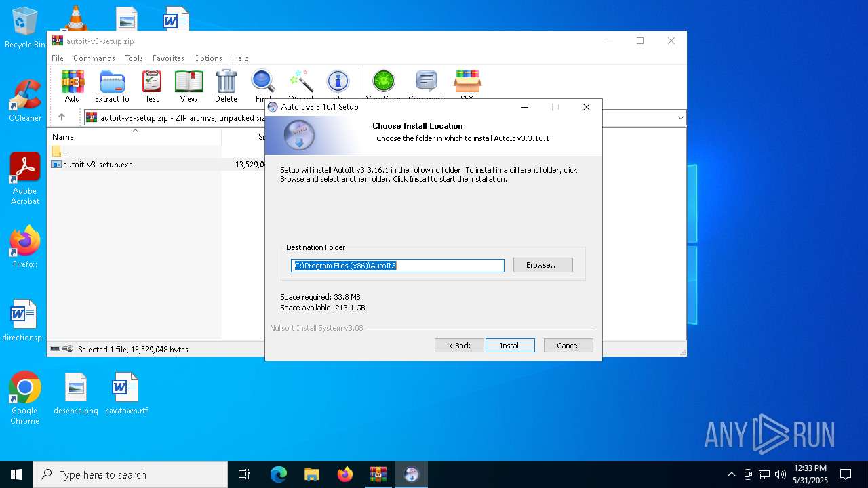Open Google Chrome desktop shortcut
The width and height of the screenshot is (868, 488).
click(24, 399)
